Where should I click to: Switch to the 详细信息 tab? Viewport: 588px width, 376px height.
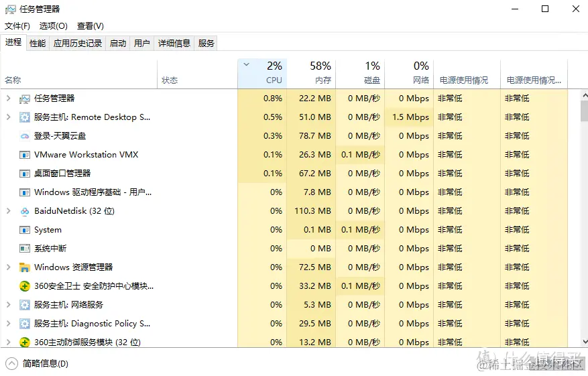click(174, 44)
